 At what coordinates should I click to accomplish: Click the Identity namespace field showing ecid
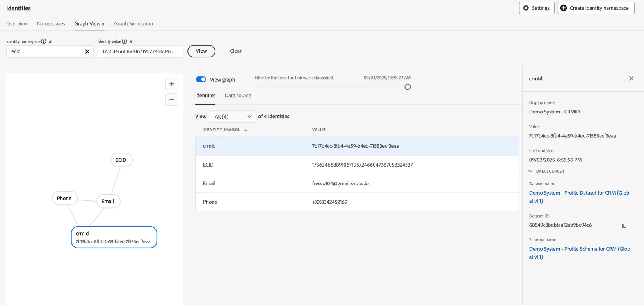(x=44, y=51)
